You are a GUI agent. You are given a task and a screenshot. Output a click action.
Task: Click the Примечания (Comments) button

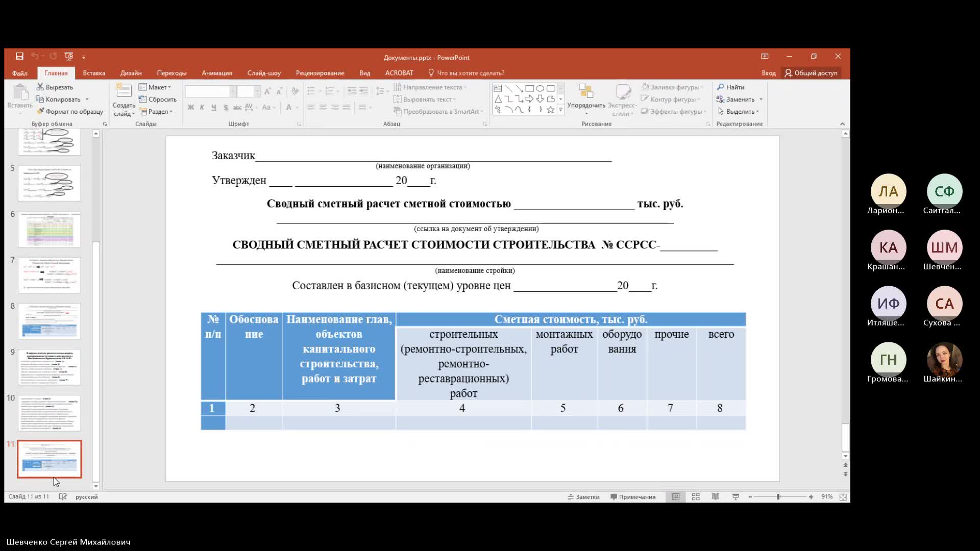633,497
